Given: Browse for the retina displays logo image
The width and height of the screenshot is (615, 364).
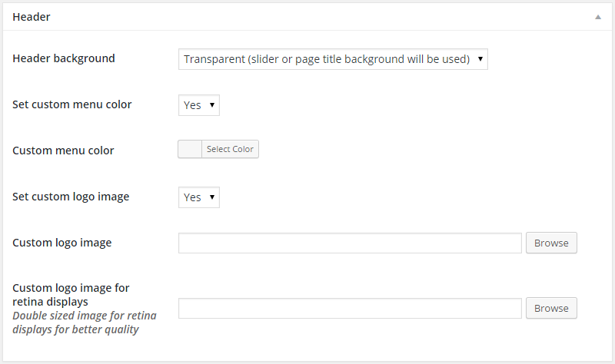Looking at the screenshot, I should click(551, 308).
